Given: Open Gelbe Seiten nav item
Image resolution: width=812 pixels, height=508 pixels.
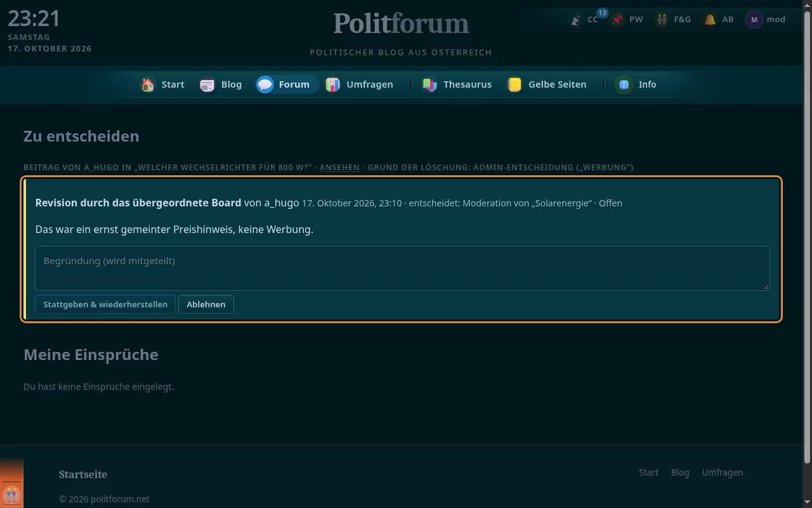Looking at the screenshot, I should click(x=547, y=84).
